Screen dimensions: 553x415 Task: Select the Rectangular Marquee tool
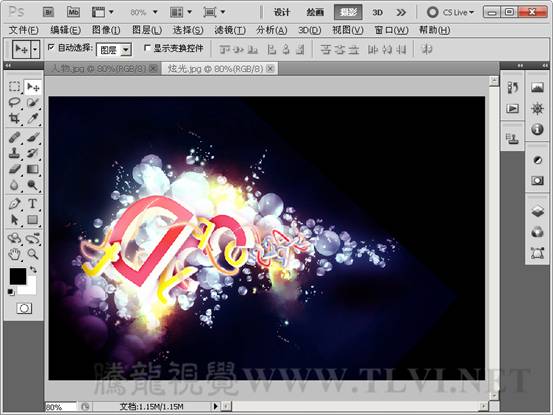tap(14, 86)
